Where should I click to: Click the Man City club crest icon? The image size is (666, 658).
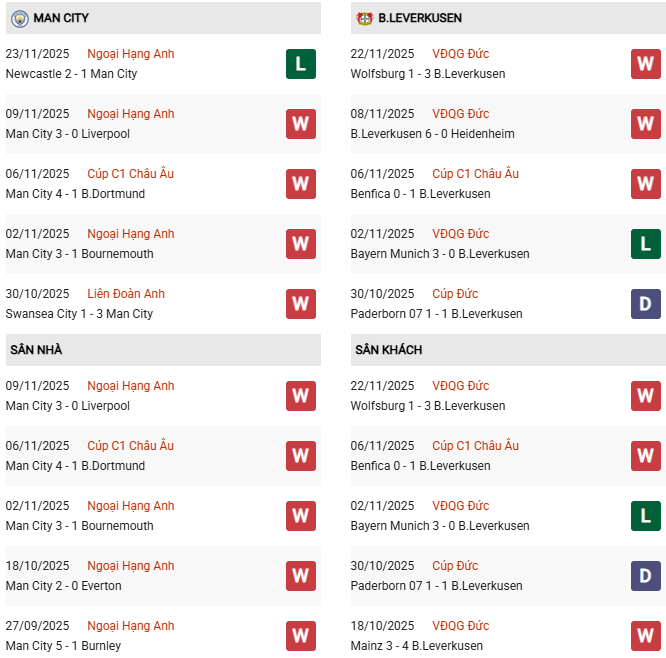click(19, 18)
